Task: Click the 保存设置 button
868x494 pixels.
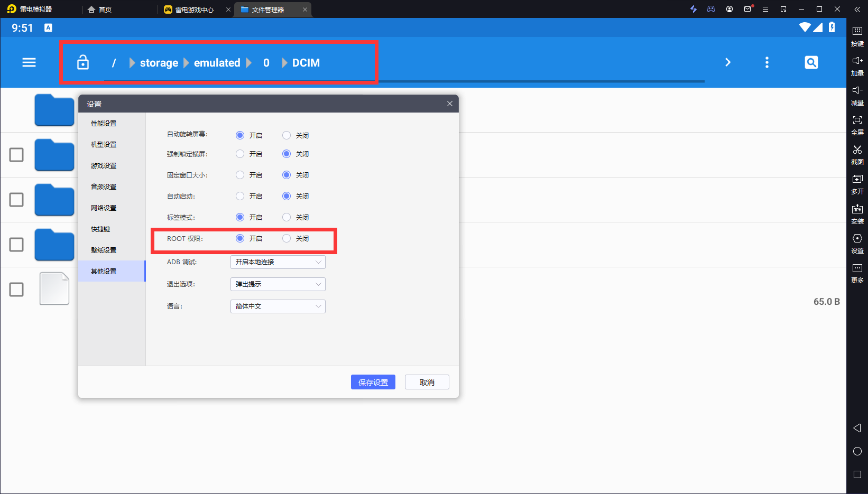Action: 373,383
